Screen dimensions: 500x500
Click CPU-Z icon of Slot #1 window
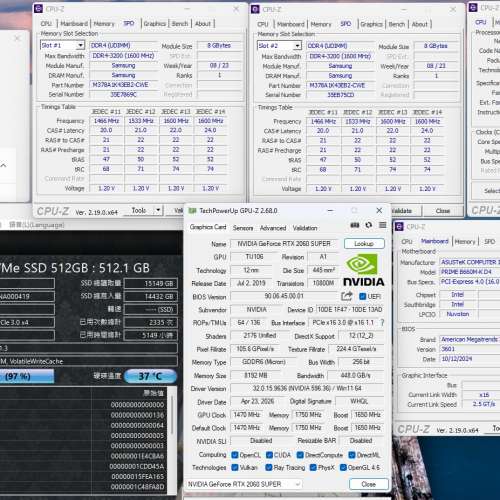click(x=38, y=9)
